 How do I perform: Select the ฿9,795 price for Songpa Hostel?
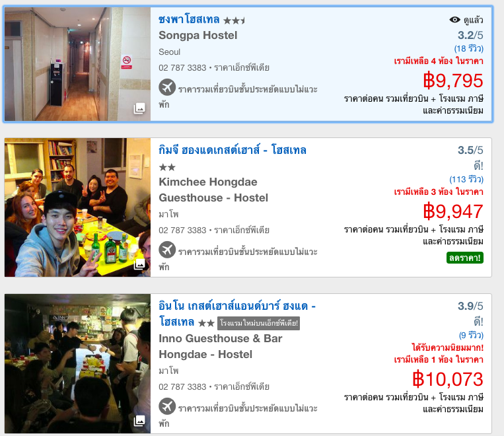(x=453, y=81)
